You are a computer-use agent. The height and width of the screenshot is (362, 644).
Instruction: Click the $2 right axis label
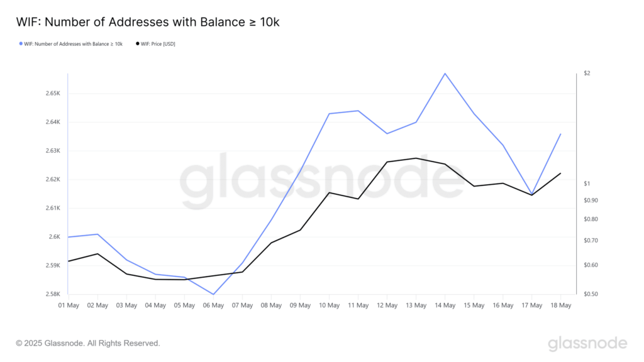[587, 73]
